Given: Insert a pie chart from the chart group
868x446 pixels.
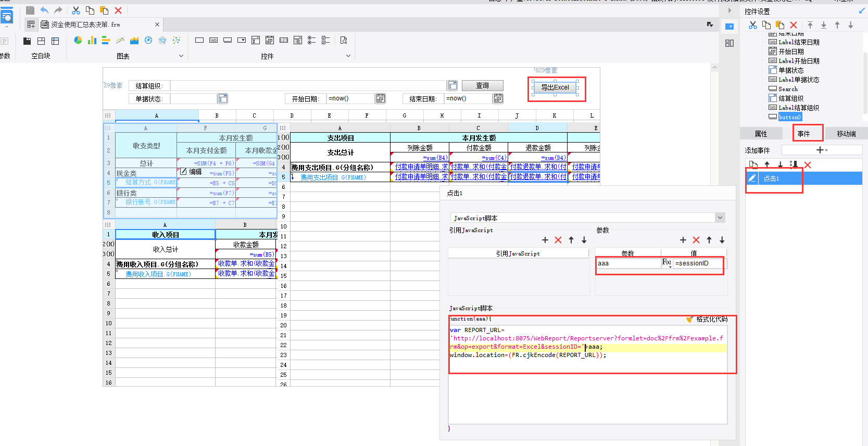Looking at the screenshot, I should [x=78, y=40].
